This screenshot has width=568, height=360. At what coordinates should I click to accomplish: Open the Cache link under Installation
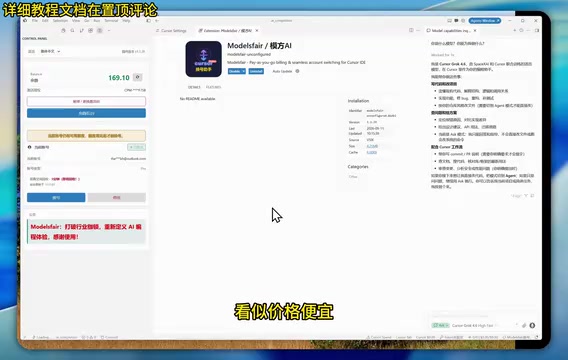point(371,152)
